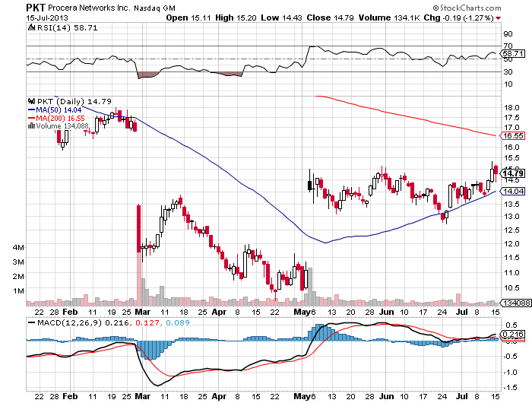
Task: Click the 11.5 price axis label
Action: [x=511, y=258]
